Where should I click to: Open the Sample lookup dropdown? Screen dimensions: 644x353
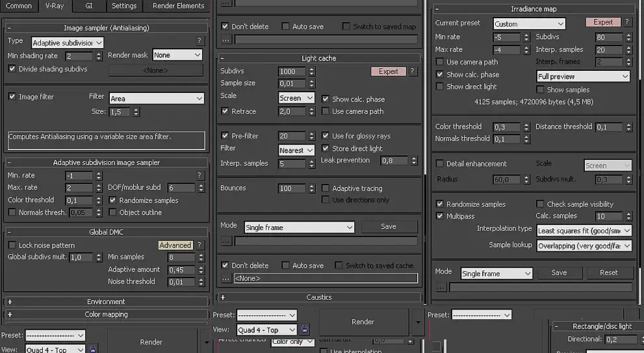[x=584, y=246]
